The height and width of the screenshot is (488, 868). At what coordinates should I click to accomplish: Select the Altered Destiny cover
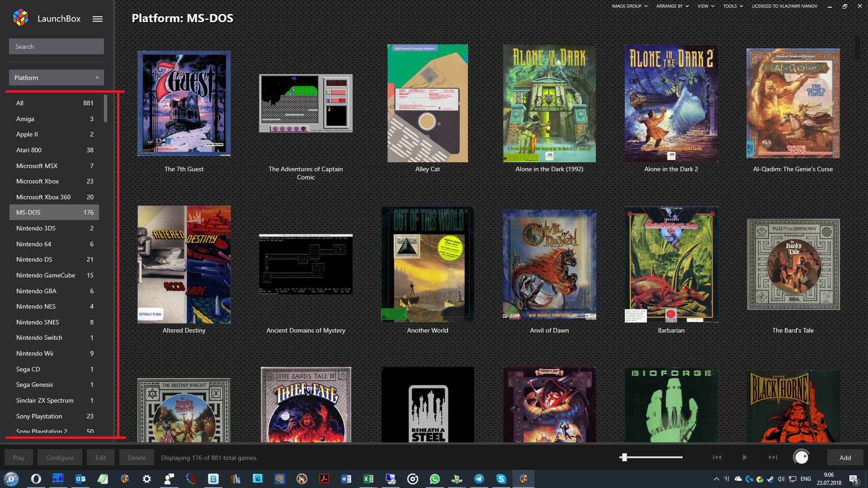(x=184, y=265)
